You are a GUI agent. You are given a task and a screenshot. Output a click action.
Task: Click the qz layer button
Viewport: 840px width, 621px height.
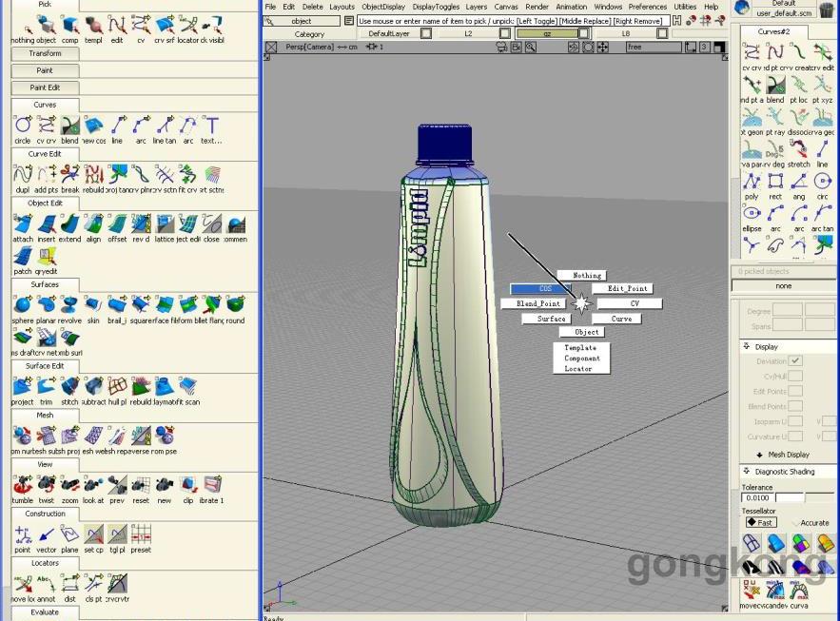click(x=547, y=33)
